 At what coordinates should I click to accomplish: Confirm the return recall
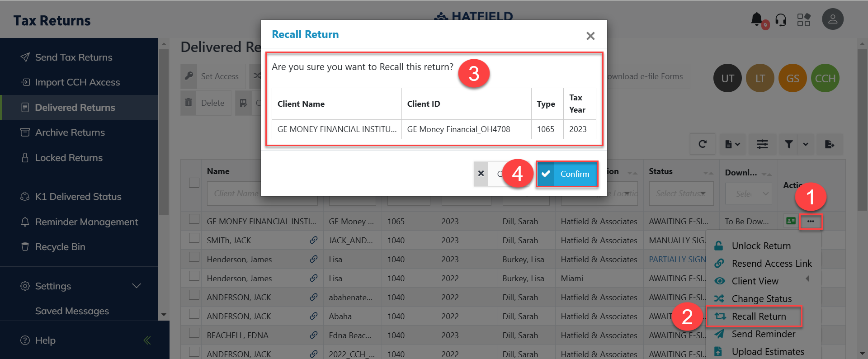567,174
